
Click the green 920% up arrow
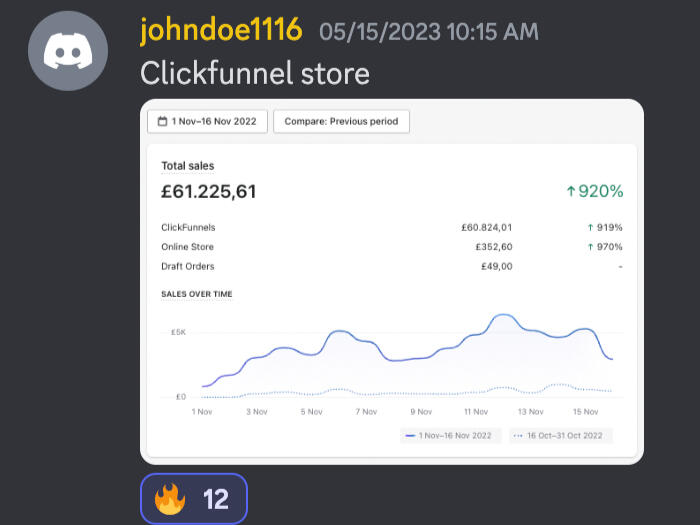pyautogui.click(x=571, y=191)
